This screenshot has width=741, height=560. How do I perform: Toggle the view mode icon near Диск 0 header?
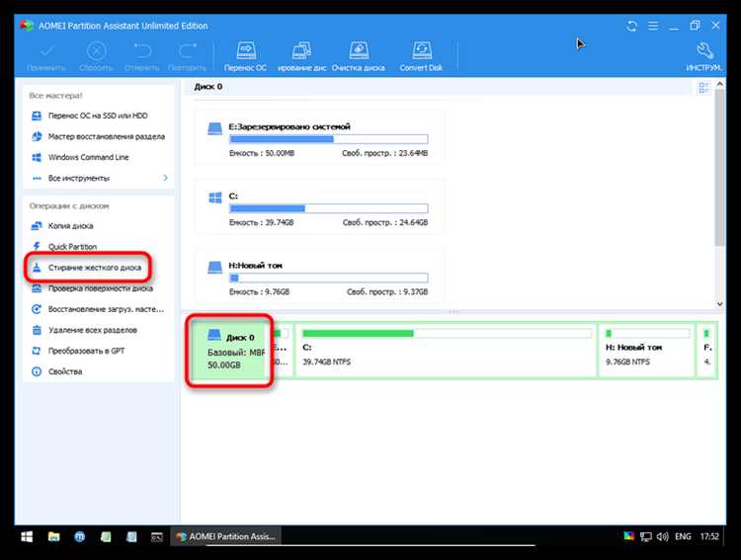tap(703, 88)
